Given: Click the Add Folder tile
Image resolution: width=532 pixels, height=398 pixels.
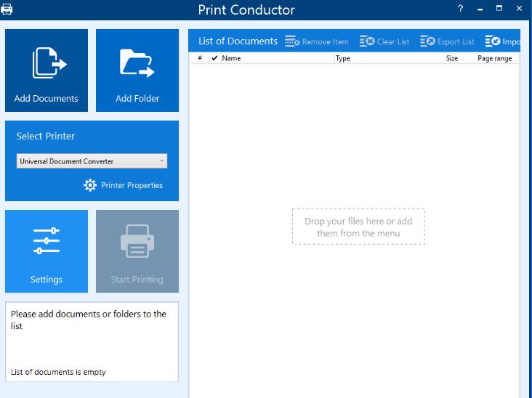Looking at the screenshot, I should coord(137,70).
